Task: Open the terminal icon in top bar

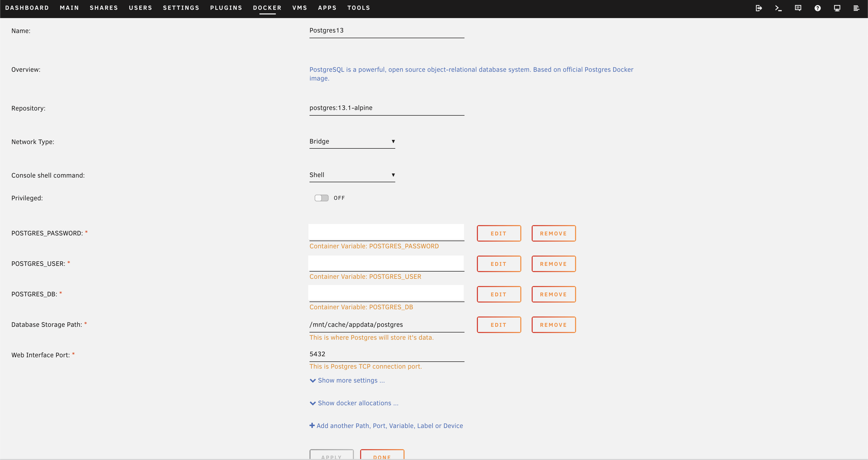Action: (778, 8)
